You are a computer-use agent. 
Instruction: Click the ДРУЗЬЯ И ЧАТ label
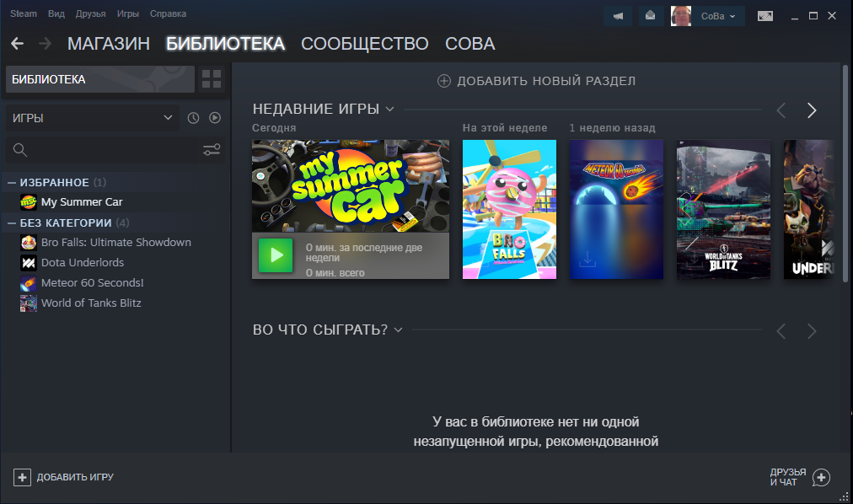[788, 477]
